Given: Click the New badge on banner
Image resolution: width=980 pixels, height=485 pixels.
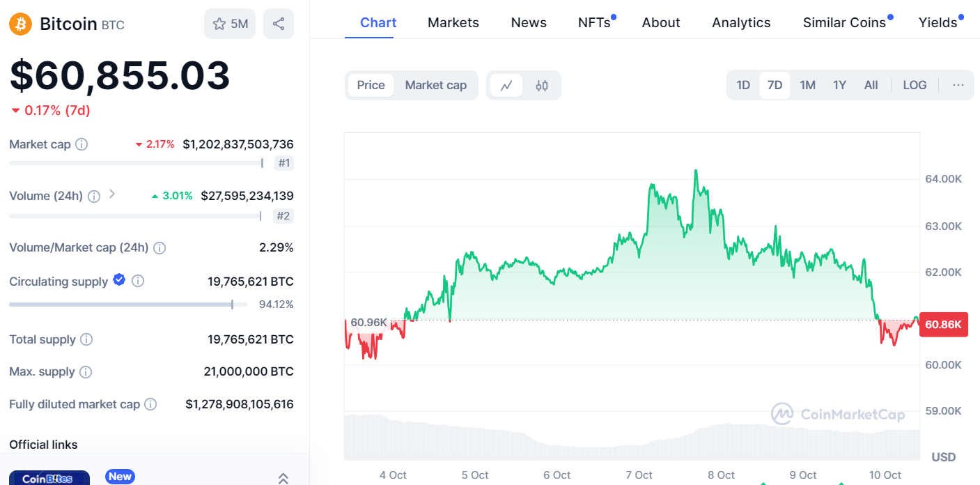Looking at the screenshot, I should 120,477.
